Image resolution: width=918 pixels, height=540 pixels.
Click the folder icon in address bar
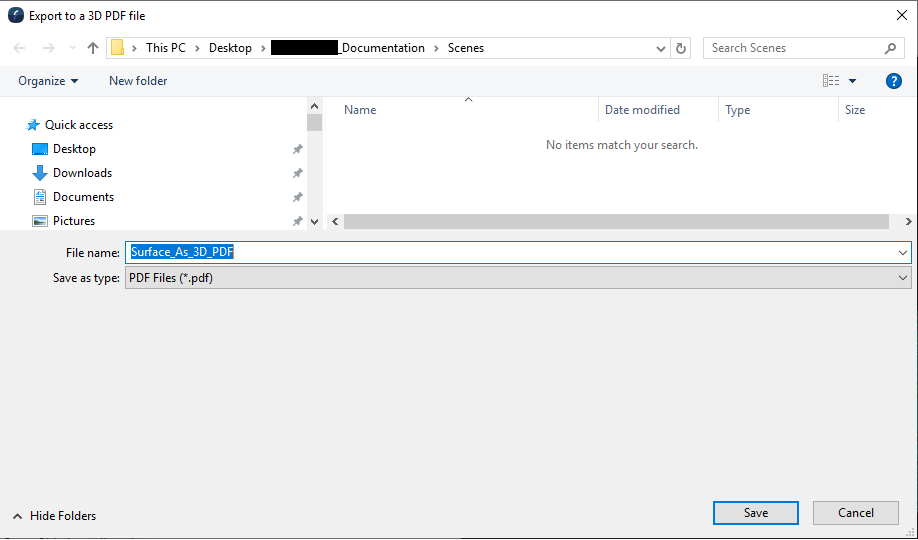(x=118, y=48)
